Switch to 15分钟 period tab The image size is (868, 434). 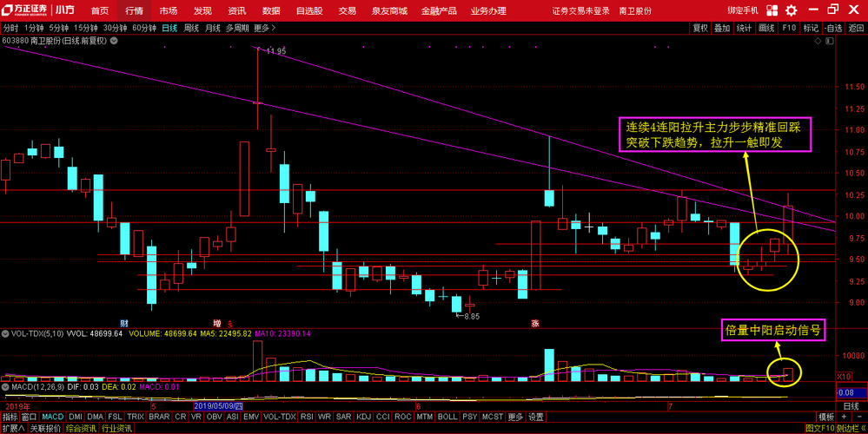[x=86, y=28]
